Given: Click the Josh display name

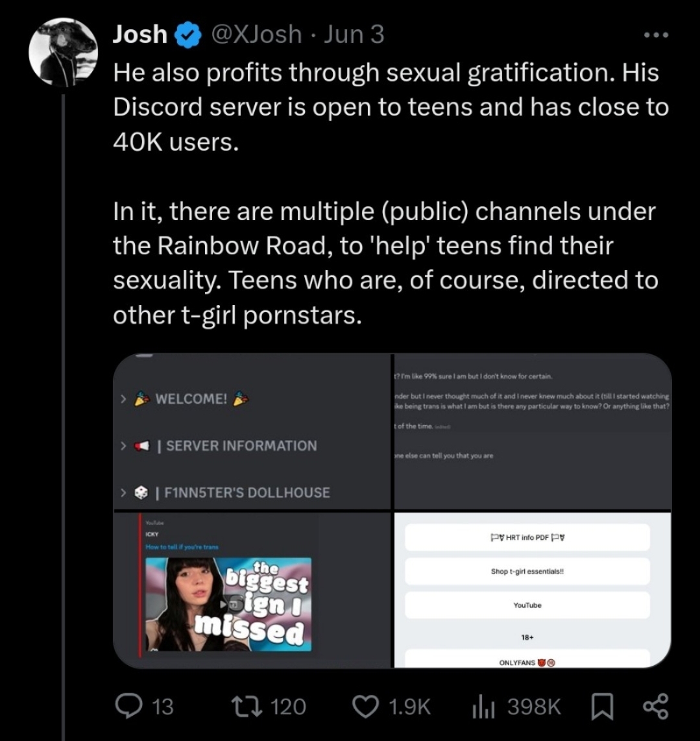Looking at the screenshot, I should pos(140,34).
